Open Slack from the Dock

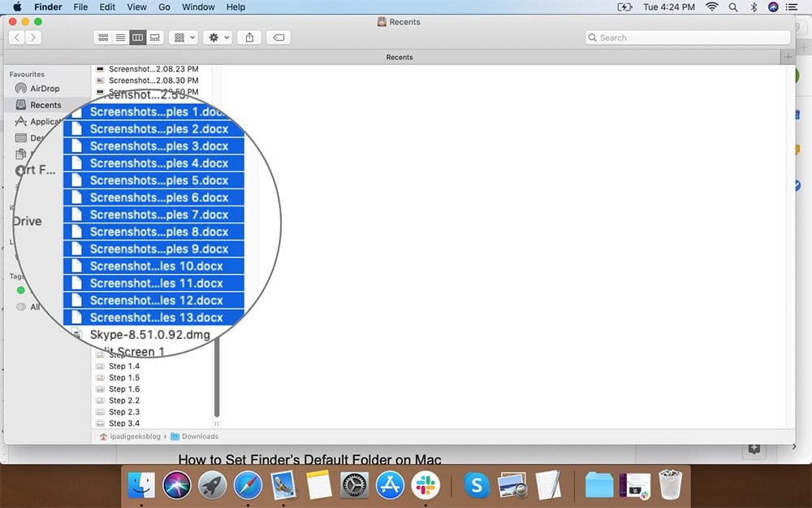pyautogui.click(x=424, y=484)
